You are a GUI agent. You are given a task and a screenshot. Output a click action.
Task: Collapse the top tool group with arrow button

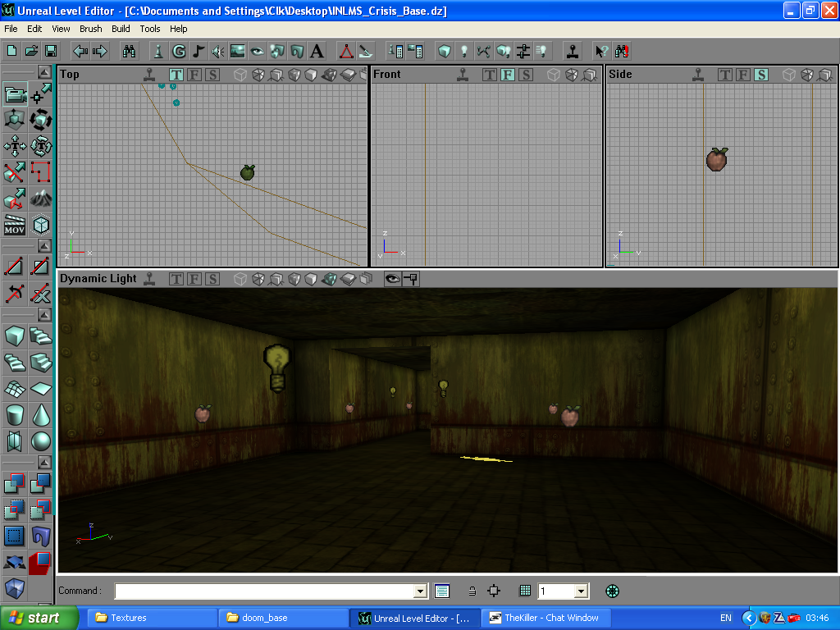coord(43,71)
